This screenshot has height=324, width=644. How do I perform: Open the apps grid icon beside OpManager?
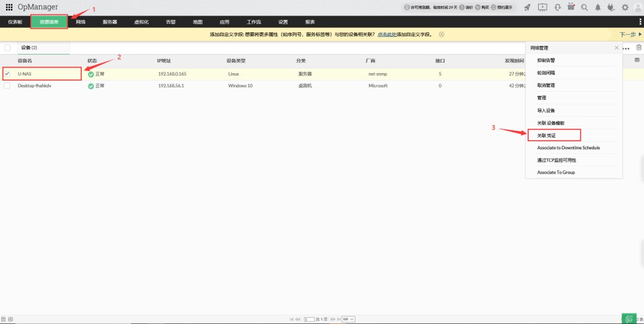(9, 7)
